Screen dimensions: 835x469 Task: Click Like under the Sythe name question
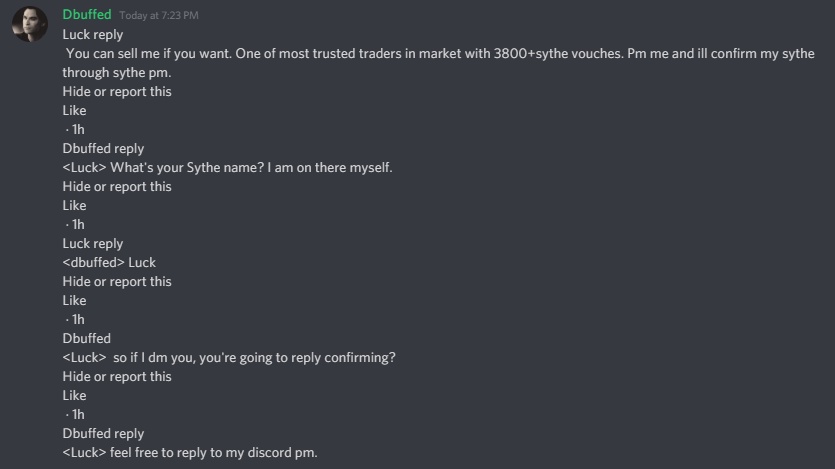coord(74,205)
